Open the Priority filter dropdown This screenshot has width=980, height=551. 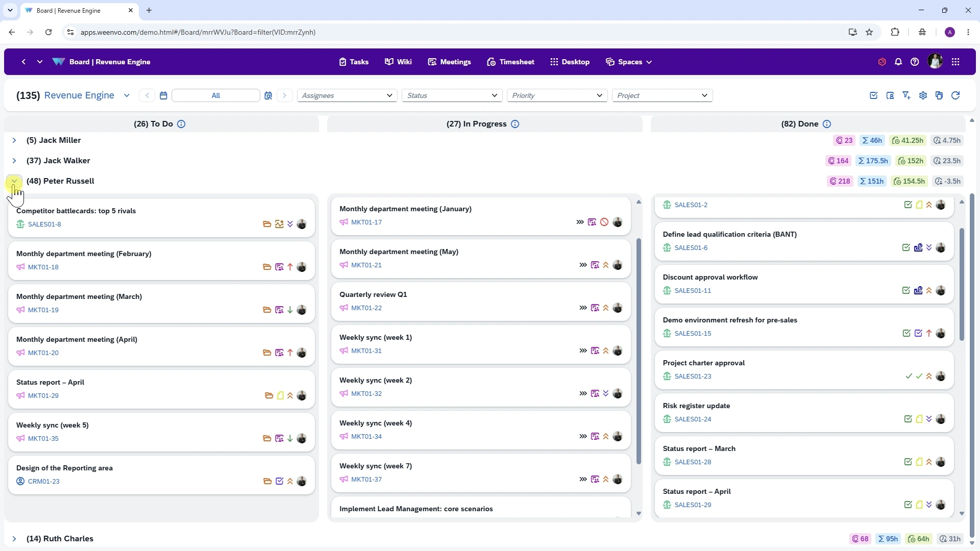[x=557, y=95]
